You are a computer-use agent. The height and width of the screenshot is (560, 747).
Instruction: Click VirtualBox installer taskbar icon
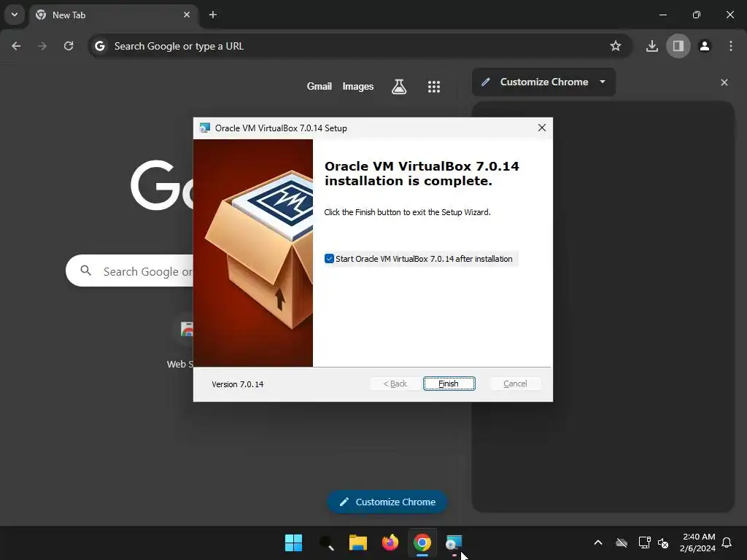[x=454, y=542]
